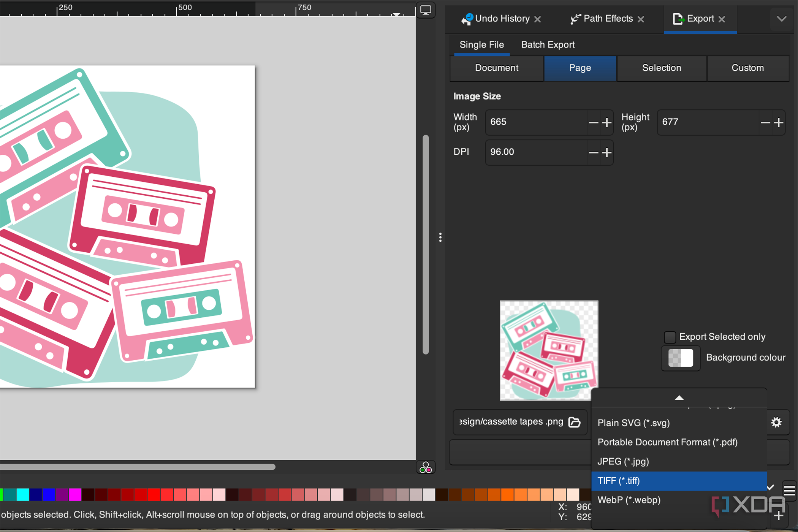Expand the dock panel chevron menu
Image resolution: width=798 pixels, height=532 pixels.
click(781, 19)
